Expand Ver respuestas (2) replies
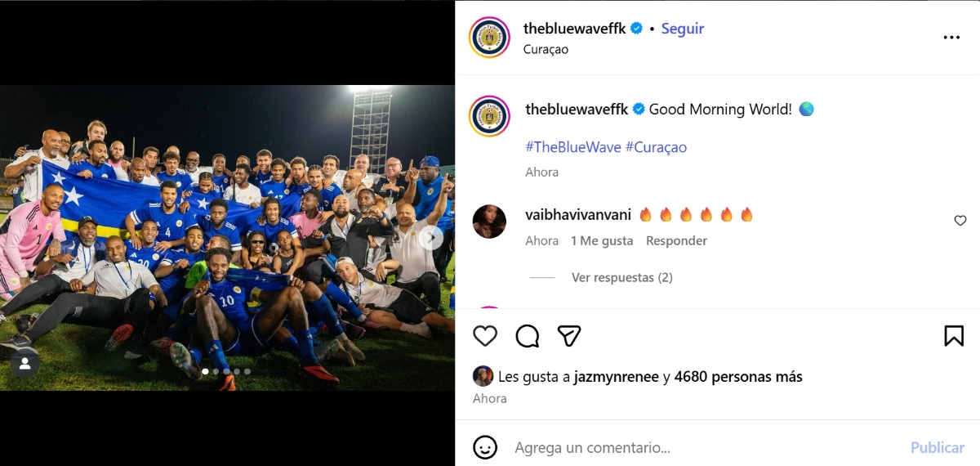The width and height of the screenshot is (980, 466). [621, 278]
